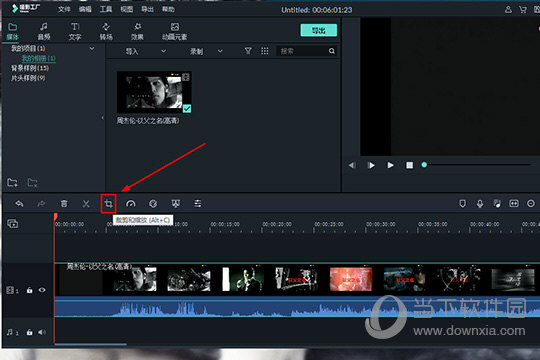Image resolution: width=540 pixels, height=360 pixels.
Task: Click zoom-to-fit timeline icon
Action: click(514, 204)
